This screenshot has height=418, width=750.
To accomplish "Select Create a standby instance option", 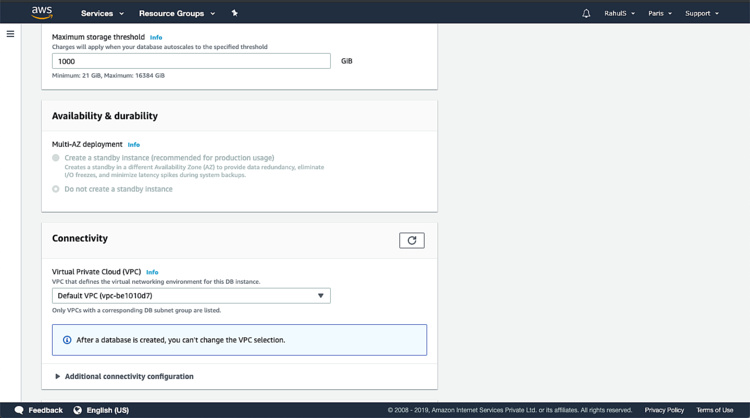I will tap(56, 158).
